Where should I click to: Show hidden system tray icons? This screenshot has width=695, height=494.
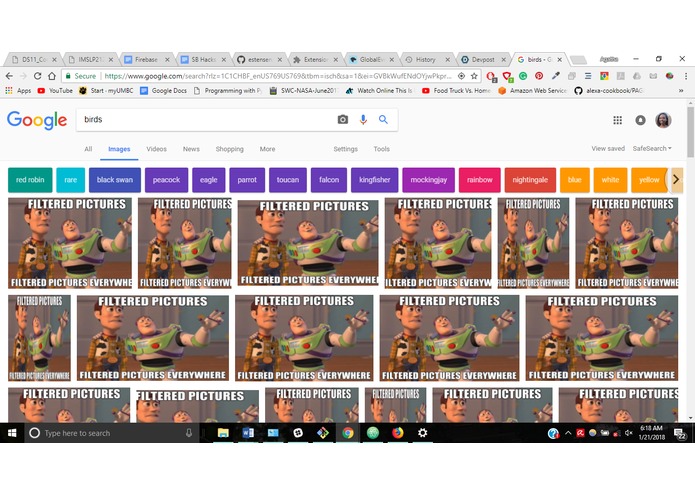pos(568,433)
